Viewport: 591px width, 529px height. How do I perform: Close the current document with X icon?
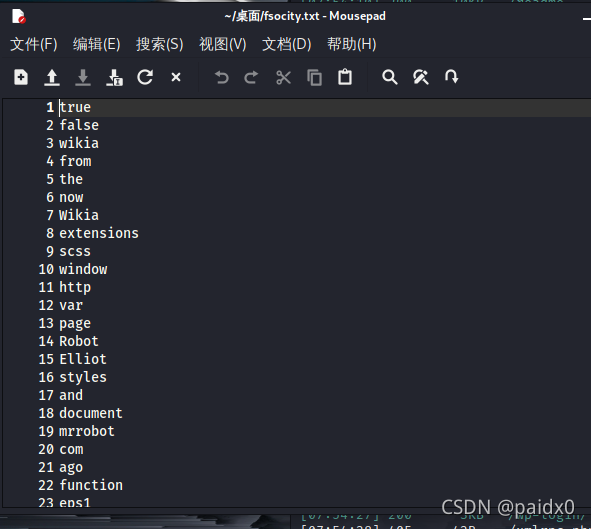click(x=176, y=77)
